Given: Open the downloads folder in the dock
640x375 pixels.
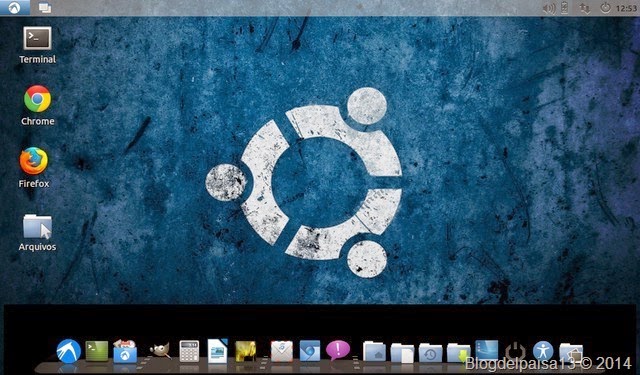Looking at the screenshot, I should tap(458, 353).
